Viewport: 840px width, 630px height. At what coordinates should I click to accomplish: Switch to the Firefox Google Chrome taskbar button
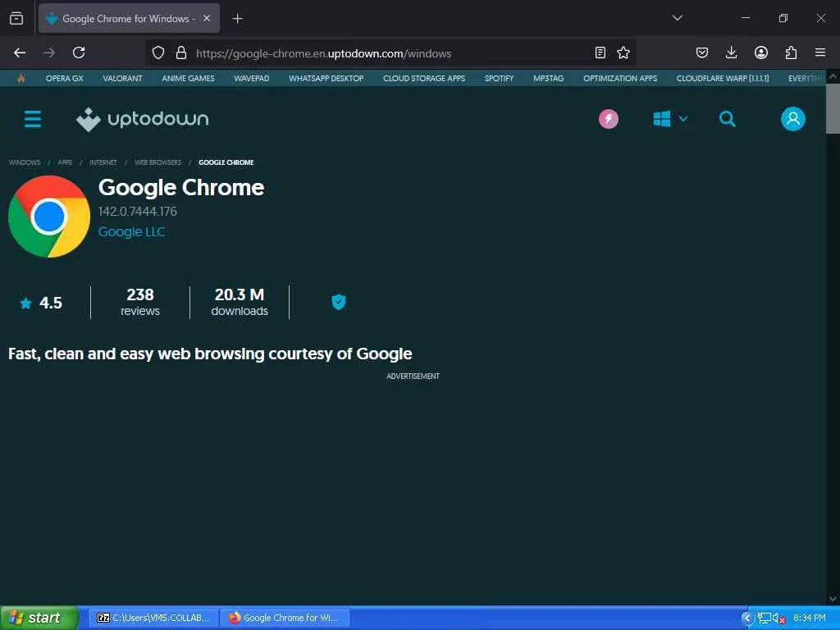click(x=285, y=618)
